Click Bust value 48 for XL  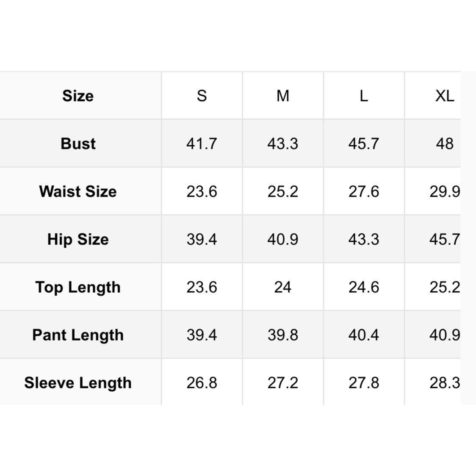(445, 144)
